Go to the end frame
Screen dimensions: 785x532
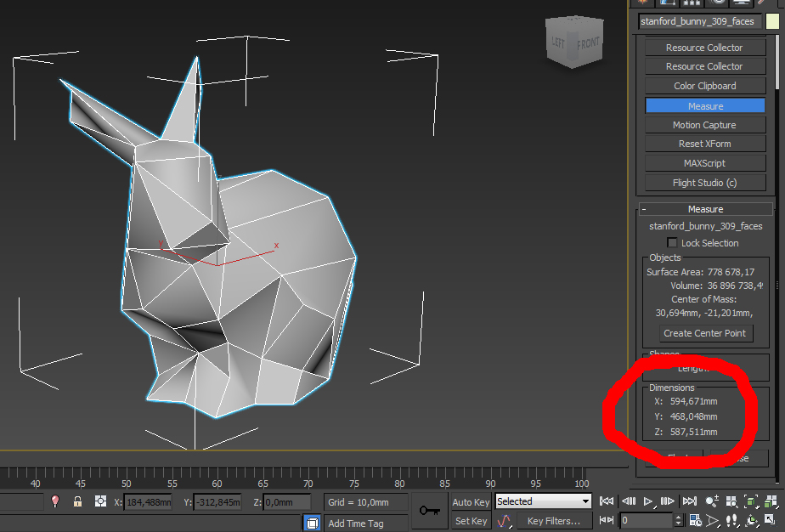[x=689, y=501]
